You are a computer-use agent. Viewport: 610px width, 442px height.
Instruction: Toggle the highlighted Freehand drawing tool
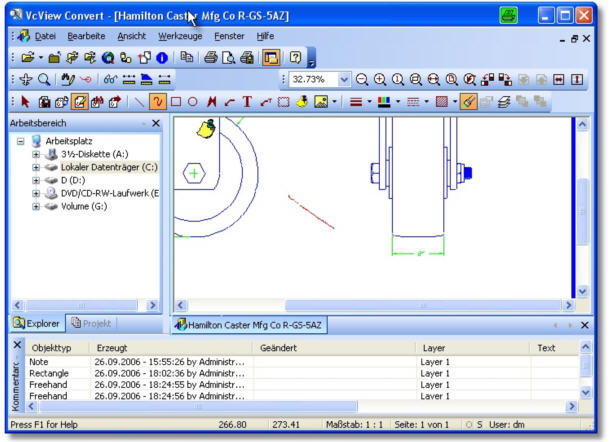[x=157, y=102]
